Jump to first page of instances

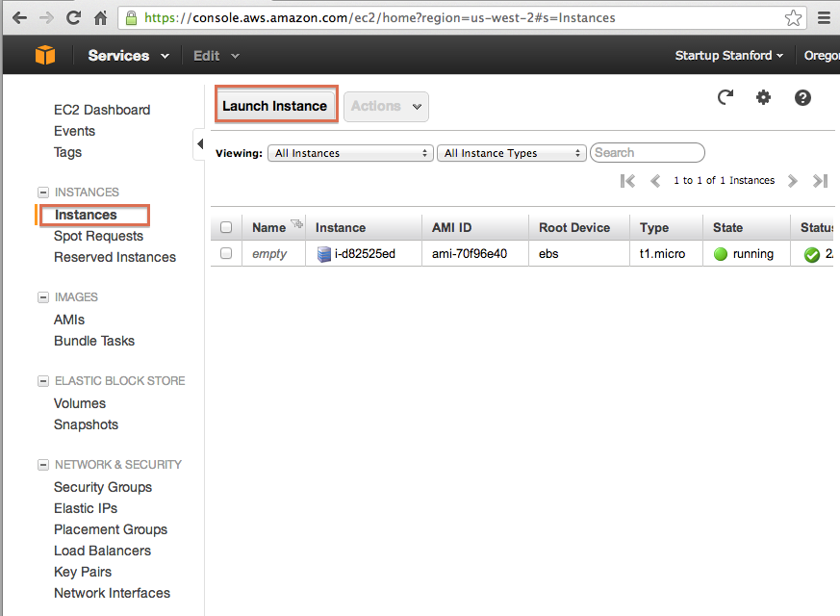click(x=627, y=181)
